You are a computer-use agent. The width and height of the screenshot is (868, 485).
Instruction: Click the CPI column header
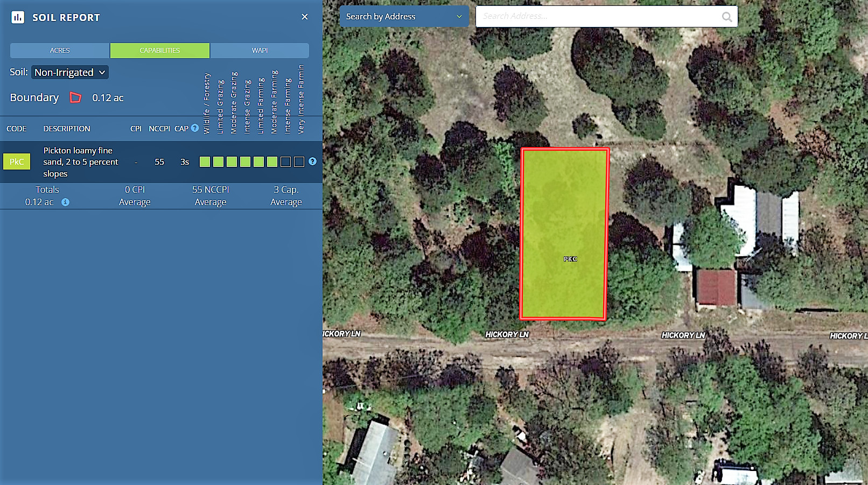point(136,129)
